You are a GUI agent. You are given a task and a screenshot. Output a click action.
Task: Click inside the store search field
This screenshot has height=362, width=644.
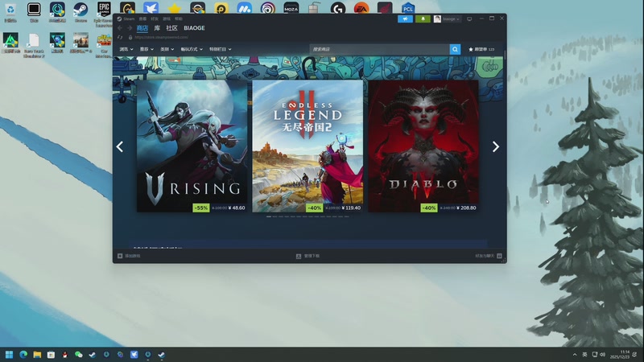click(379, 49)
